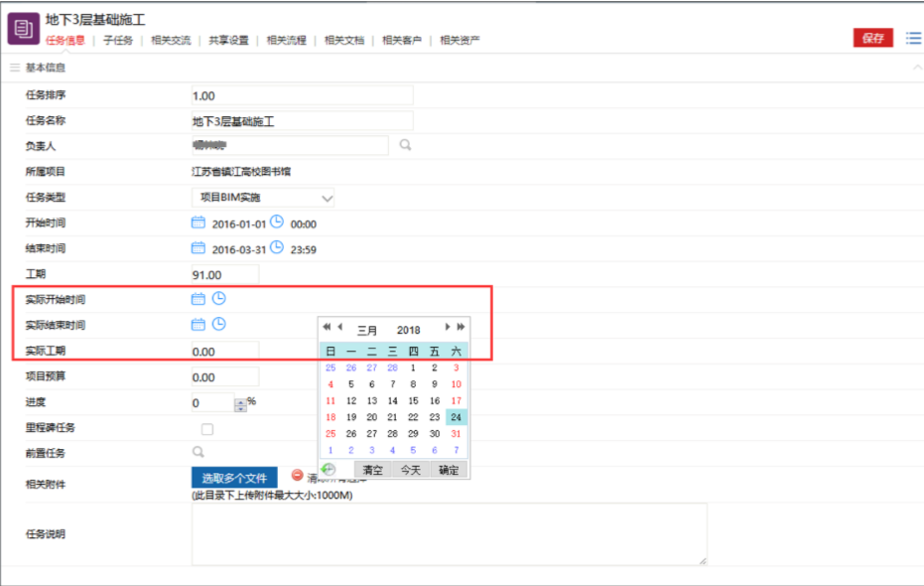The width and height of the screenshot is (924, 586).
Task: Open calendar icon for 开始时间
Action: 198,222
